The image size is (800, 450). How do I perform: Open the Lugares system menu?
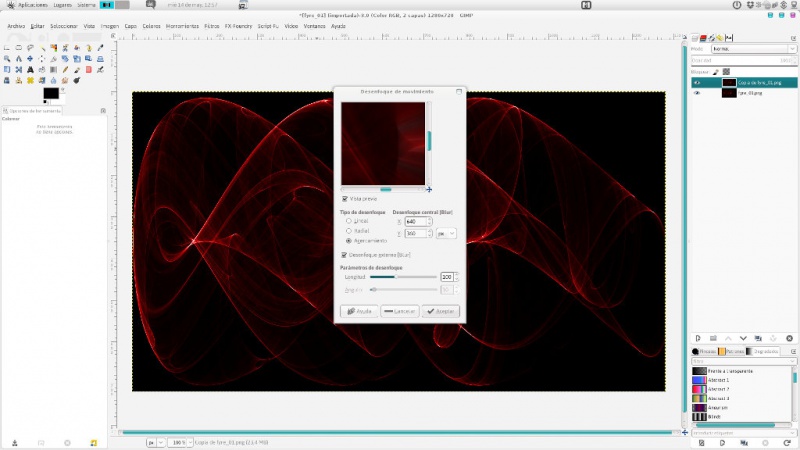[x=63, y=5]
